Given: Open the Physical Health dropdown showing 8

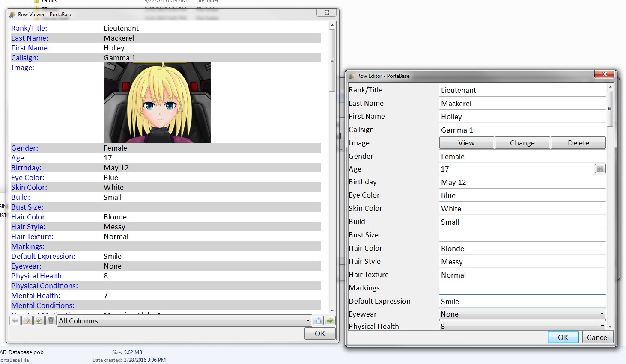Looking at the screenshot, I should [x=522, y=326].
